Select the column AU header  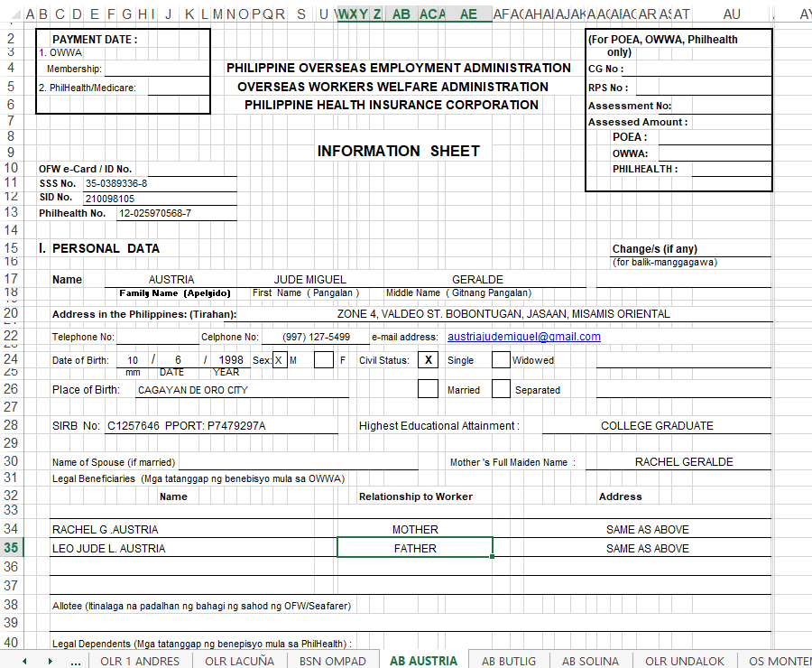tap(731, 14)
